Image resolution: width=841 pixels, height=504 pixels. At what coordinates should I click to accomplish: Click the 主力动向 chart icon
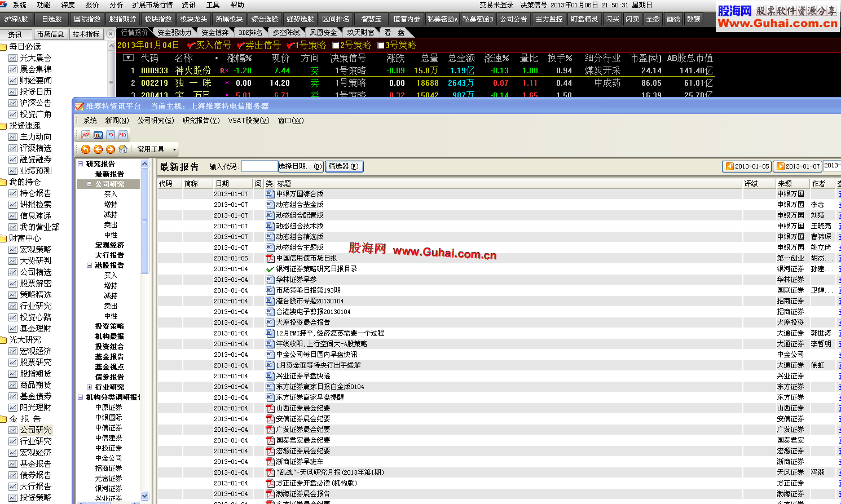click(x=13, y=137)
